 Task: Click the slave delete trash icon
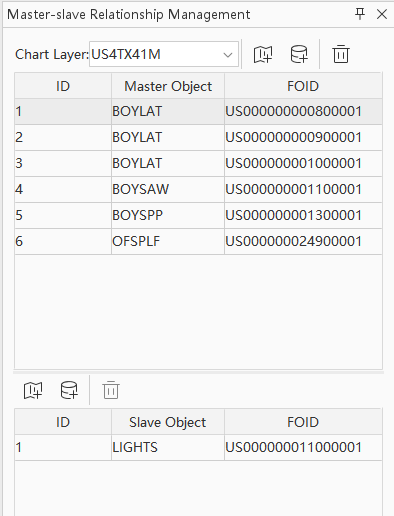(111, 390)
